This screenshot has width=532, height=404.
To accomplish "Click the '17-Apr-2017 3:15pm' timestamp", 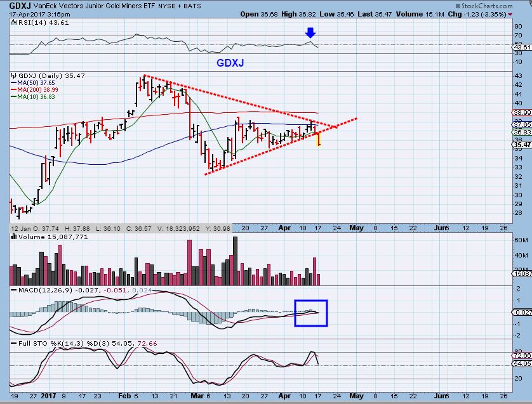I will pyautogui.click(x=40, y=14).
